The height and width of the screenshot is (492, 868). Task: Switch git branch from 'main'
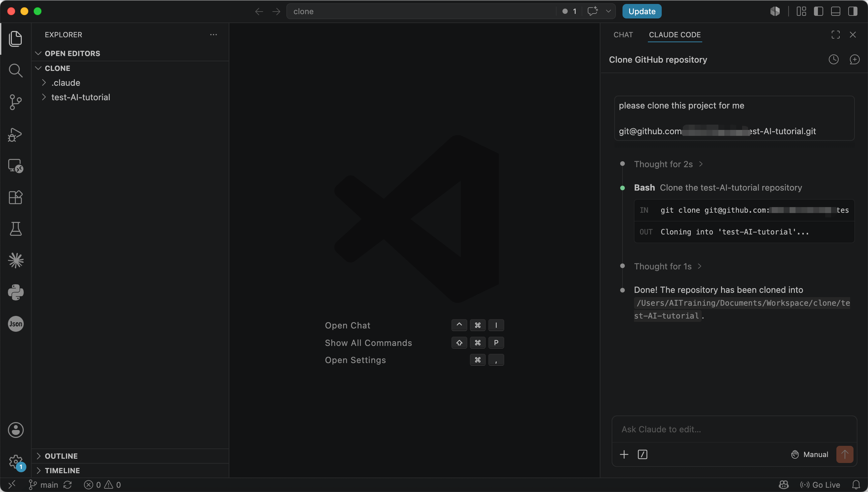[x=43, y=485]
